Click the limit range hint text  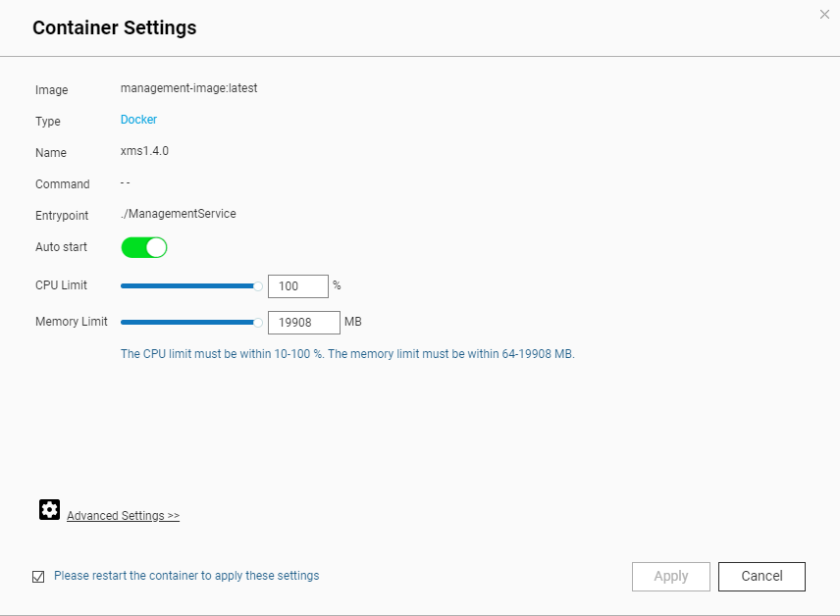coord(348,353)
